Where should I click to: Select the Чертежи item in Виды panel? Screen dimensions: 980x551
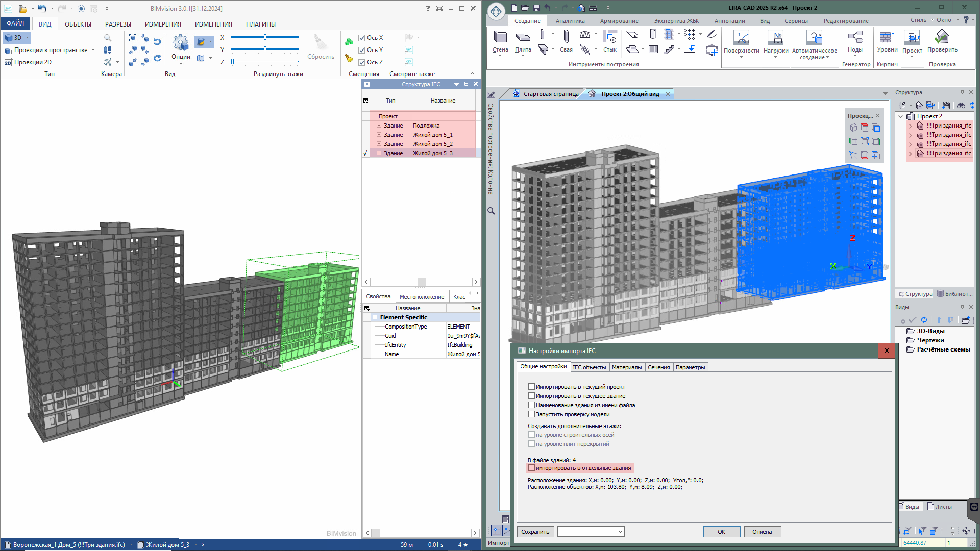930,340
